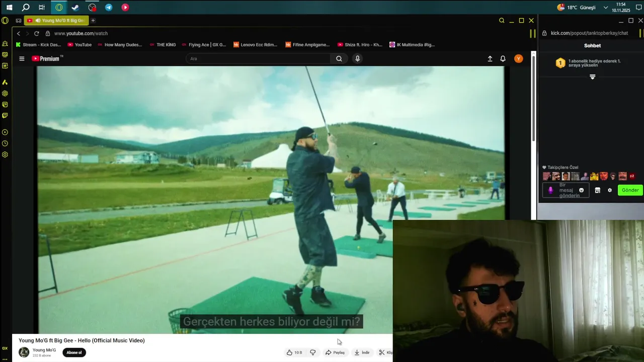
Task: Select the first follower emote in Kick chat
Action: click(x=547, y=176)
